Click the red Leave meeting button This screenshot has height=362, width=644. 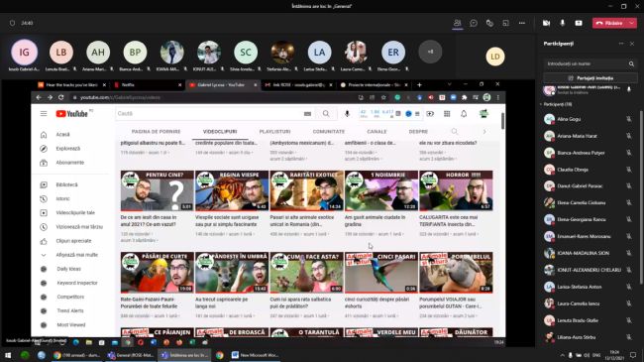click(610, 23)
